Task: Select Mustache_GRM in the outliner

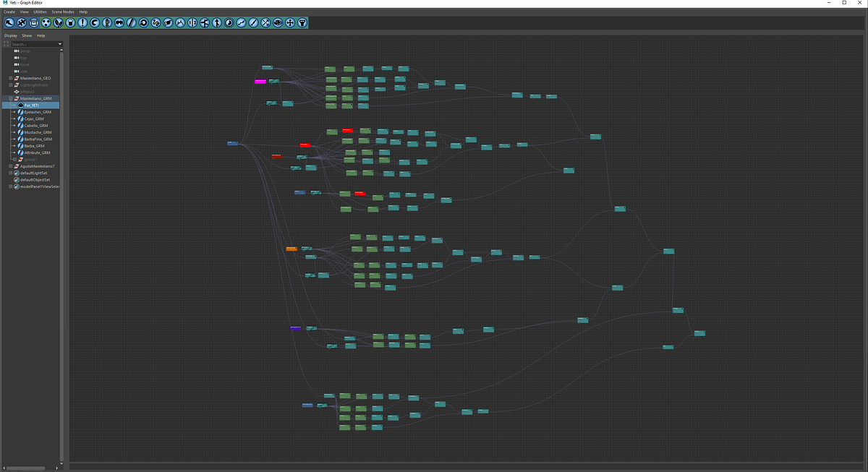Action: (38, 132)
